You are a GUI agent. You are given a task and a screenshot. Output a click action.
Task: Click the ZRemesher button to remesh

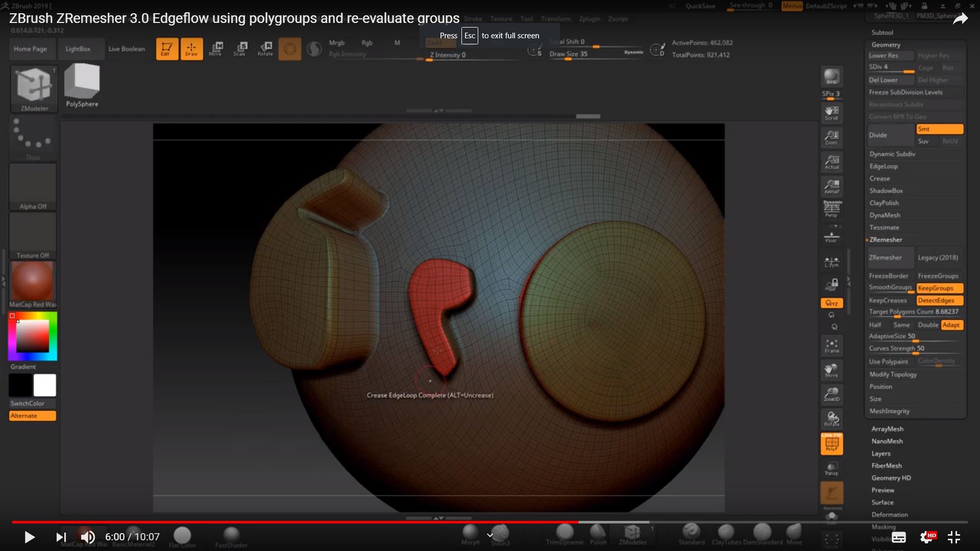click(x=890, y=257)
